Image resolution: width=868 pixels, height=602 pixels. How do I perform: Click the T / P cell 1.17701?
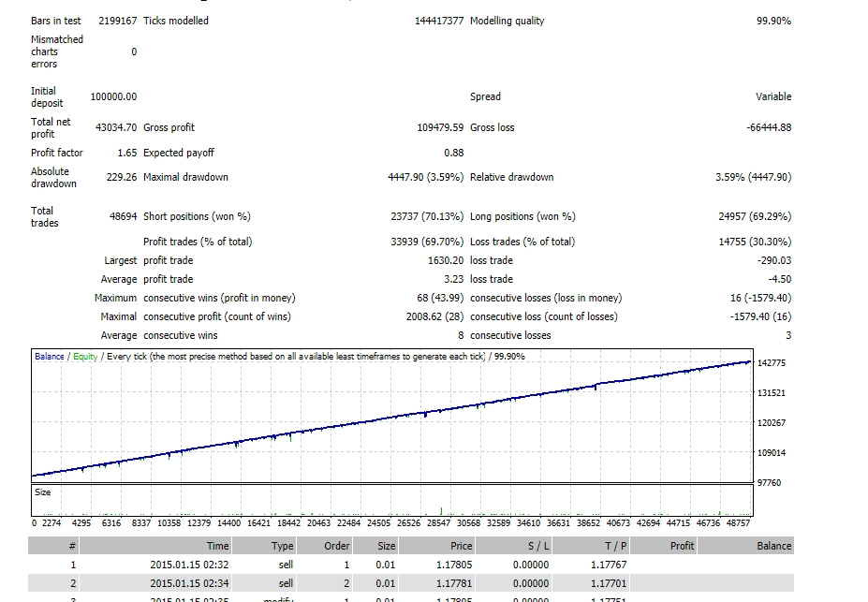(x=609, y=583)
